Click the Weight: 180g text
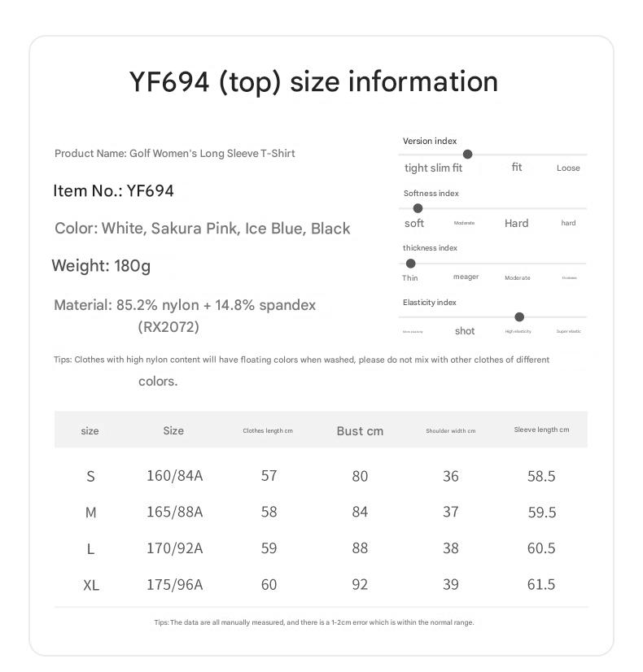Image resolution: width=643 pixels, height=672 pixels. coord(101,266)
